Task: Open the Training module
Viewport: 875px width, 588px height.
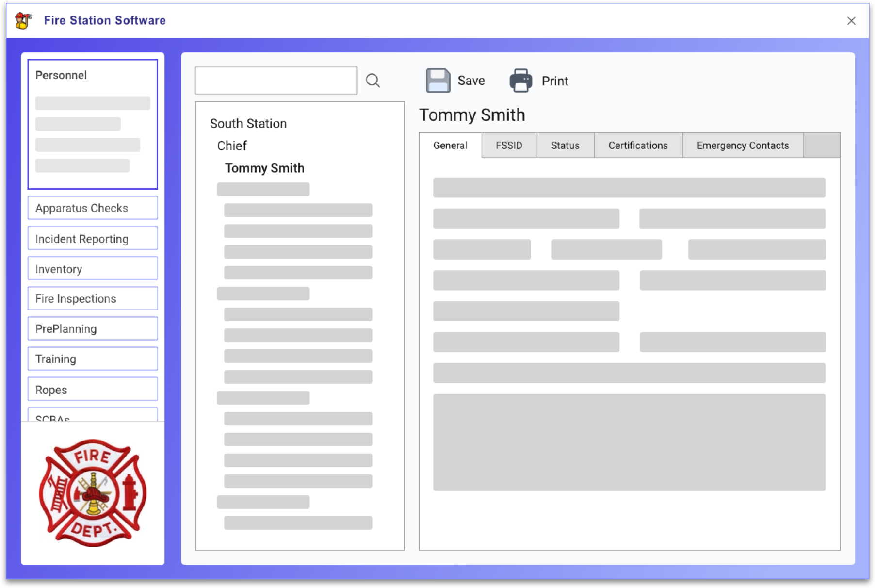Action: [x=93, y=359]
